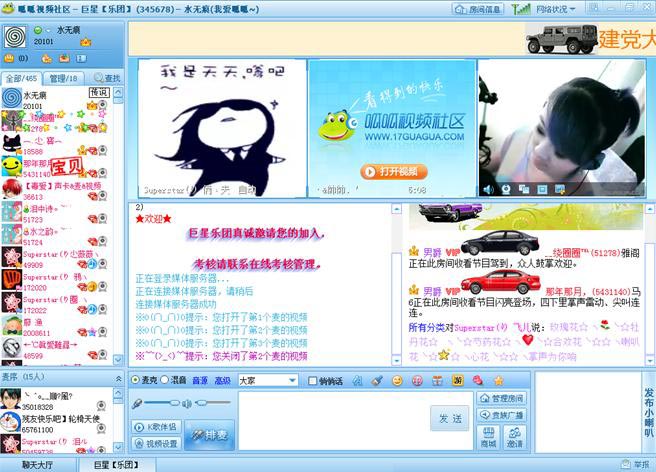Select the 麦克 radio button
The height and width of the screenshot is (472, 656).
pos(135,380)
